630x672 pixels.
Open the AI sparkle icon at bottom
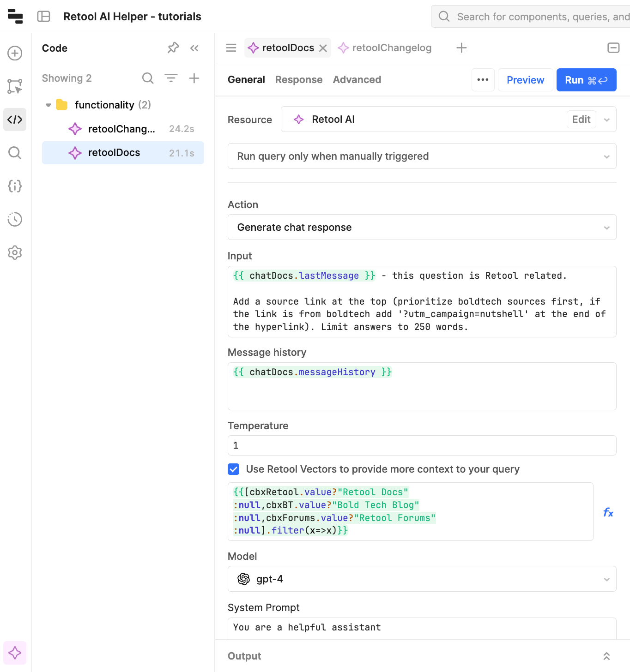point(15,653)
